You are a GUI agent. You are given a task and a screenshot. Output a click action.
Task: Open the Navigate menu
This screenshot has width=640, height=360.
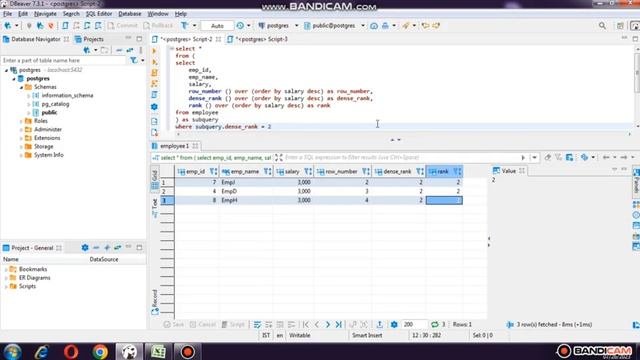(x=45, y=14)
